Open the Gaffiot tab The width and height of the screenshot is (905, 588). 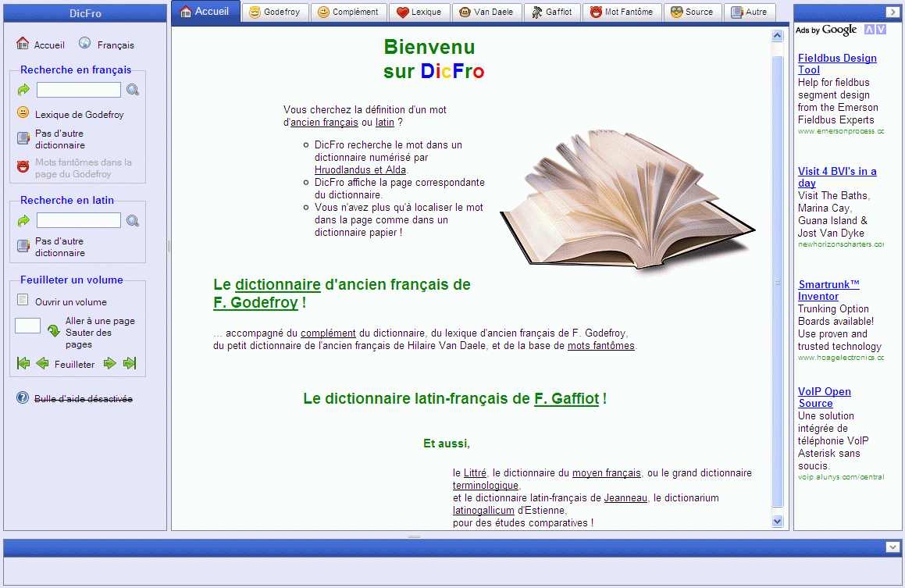point(552,12)
